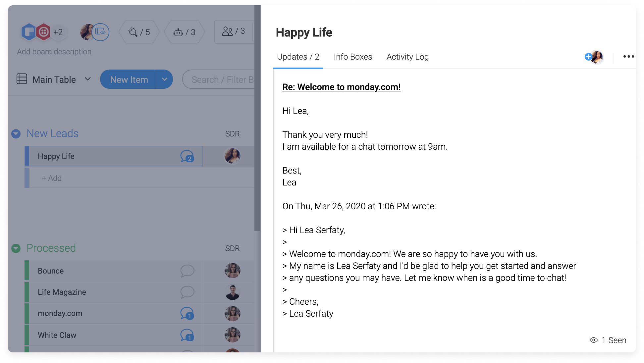The image size is (644, 363).
Task: Open monday.com updates bubble icon
Action: pyautogui.click(x=187, y=313)
